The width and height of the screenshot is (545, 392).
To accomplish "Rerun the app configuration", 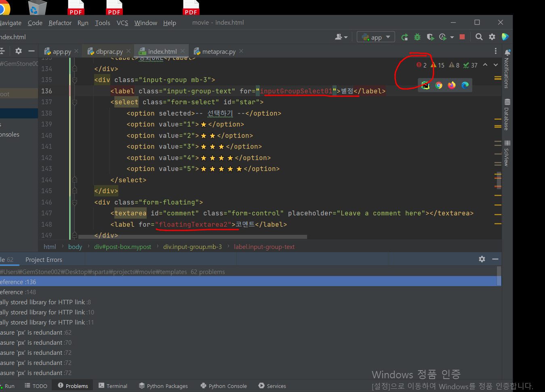I will tap(404, 37).
